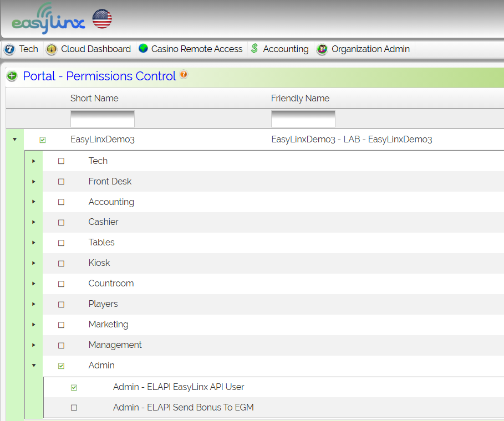The height and width of the screenshot is (421, 504).
Task: Click the Marketing row label
Action: tap(108, 325)
